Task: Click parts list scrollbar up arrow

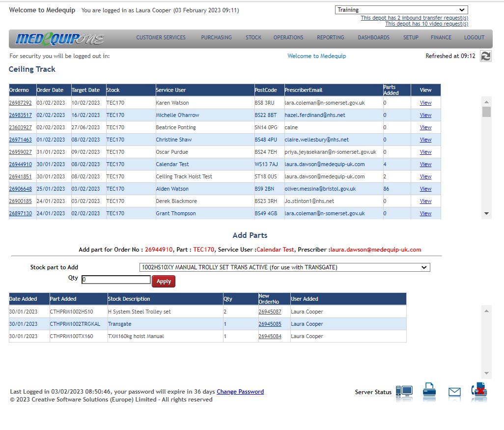Action: 486,311
